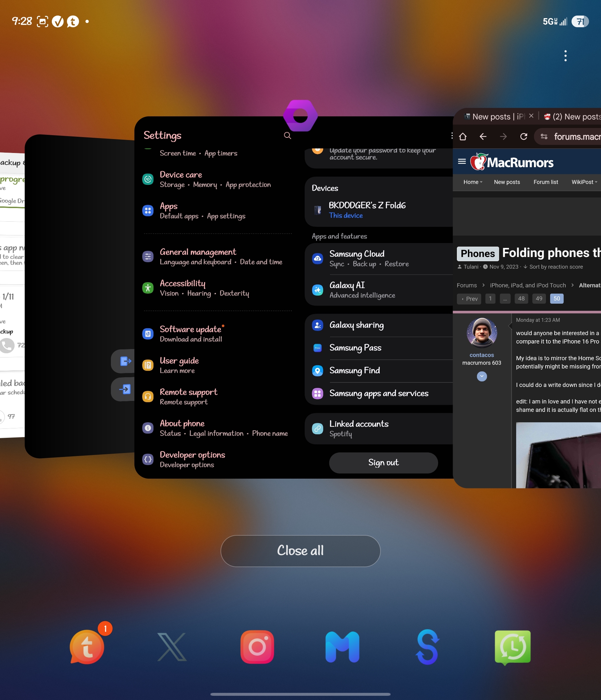Open site settings icon in address bar
Viewport: 601px width, 700px height.
[544, 136]
